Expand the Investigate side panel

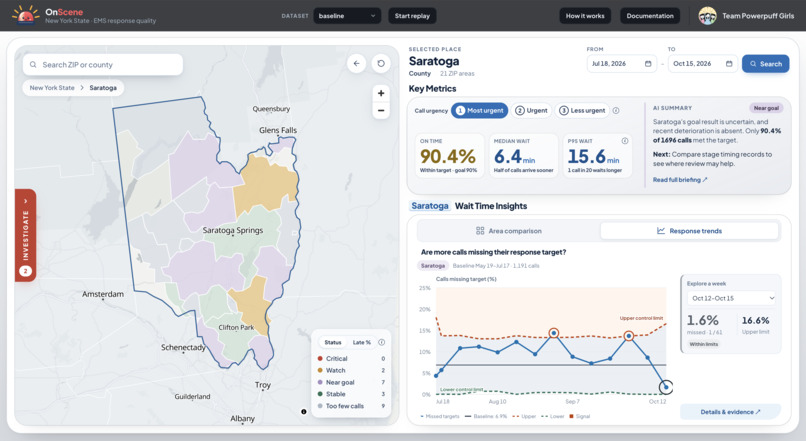(x=25, y=235)
